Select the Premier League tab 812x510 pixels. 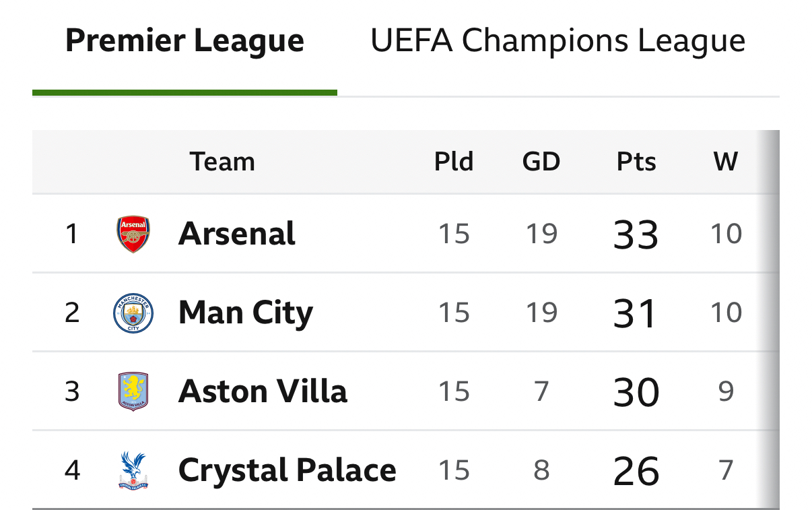184,42
